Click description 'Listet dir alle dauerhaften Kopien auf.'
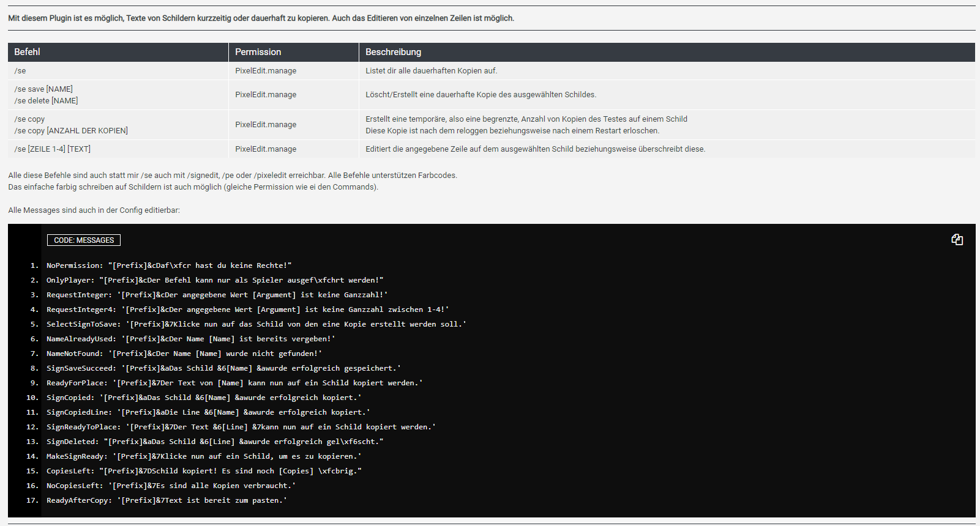Viewport: 980px width, 526px height. click(432, 71)
